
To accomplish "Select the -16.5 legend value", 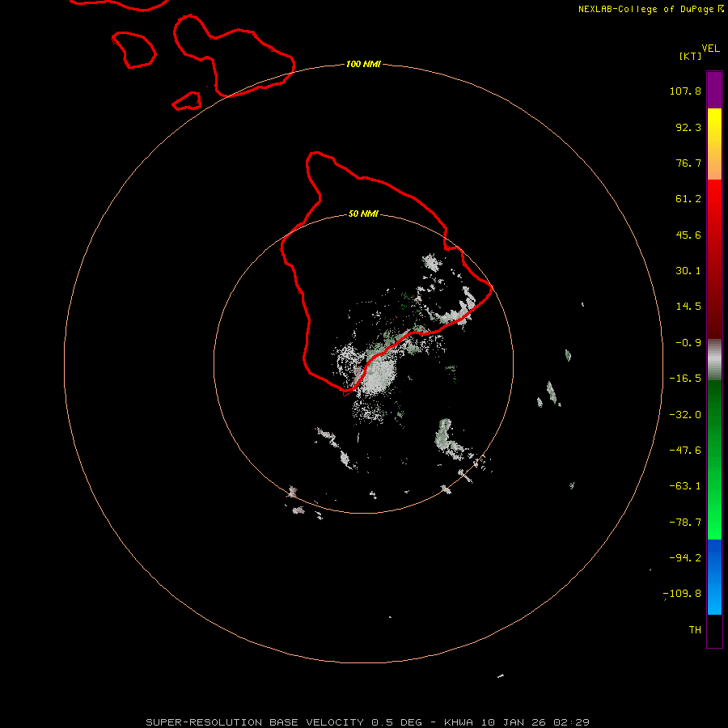I will click(685, 379).
